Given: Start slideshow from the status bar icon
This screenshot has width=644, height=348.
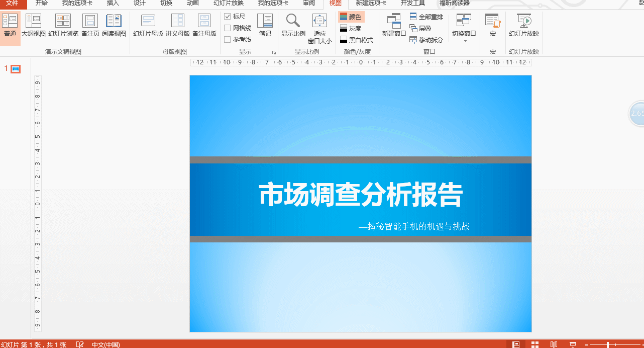Looking at the screenshot, I should (573, 344).
